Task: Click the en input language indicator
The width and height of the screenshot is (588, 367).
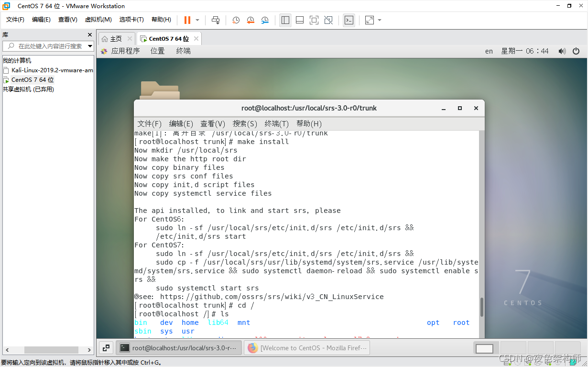Action: tap(489, 51)
